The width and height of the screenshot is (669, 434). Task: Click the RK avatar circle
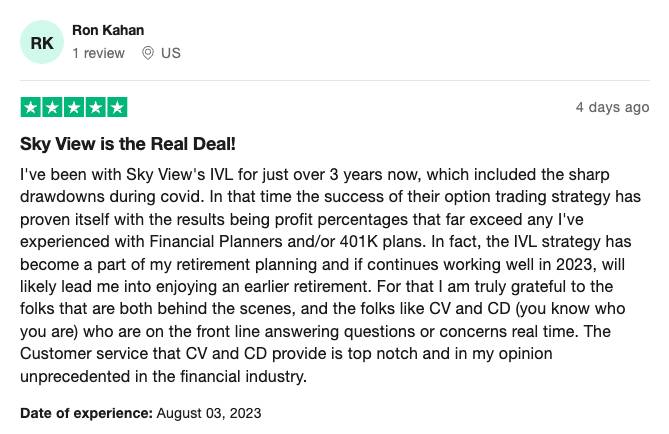[42, 42]
